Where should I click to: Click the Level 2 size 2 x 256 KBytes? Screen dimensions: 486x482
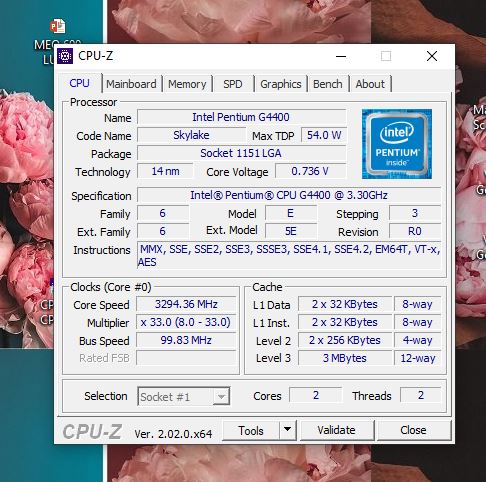coord(345,340)
